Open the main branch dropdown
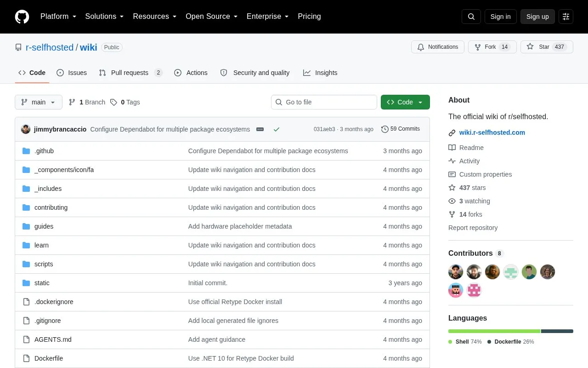This screenshot has width=588, height=368. pos(39,102)
